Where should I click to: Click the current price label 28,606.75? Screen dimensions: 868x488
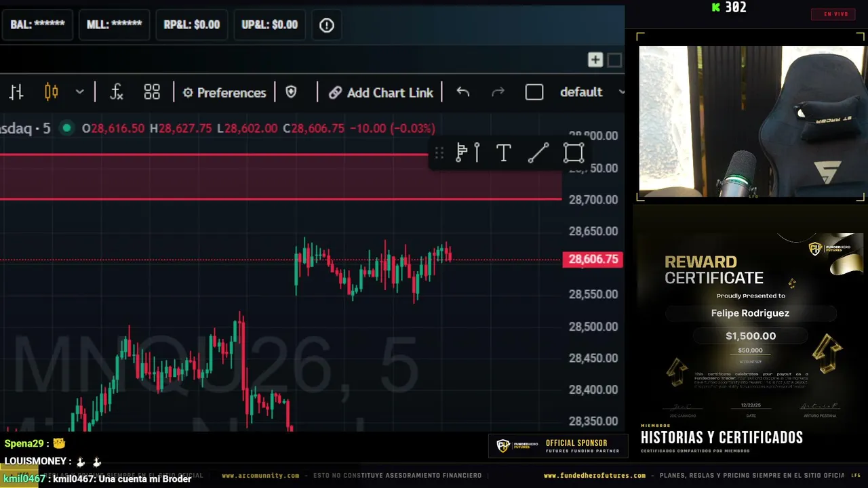(x=593, y=259)
